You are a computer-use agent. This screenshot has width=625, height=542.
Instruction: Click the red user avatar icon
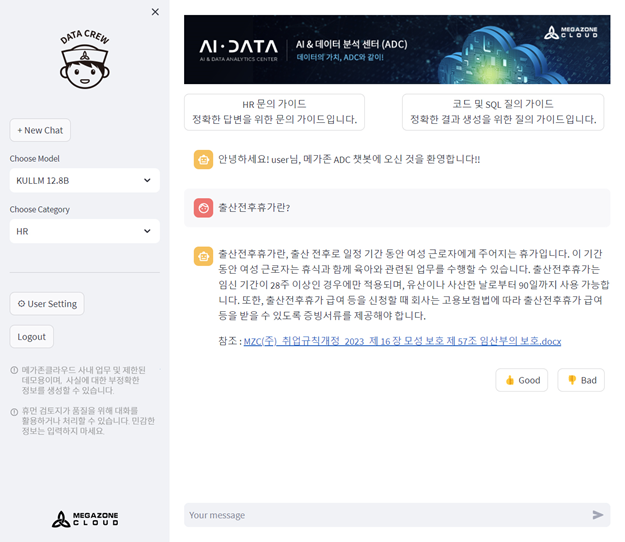tap(203, 207)
